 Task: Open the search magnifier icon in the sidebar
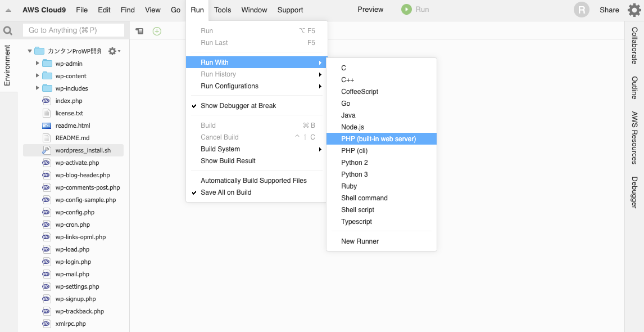click(7, 30)
